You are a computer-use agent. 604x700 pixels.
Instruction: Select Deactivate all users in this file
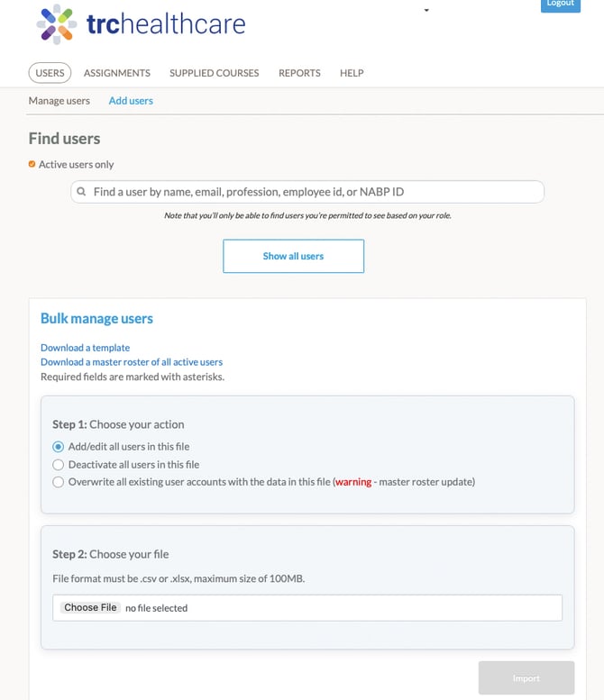[58, 465]
